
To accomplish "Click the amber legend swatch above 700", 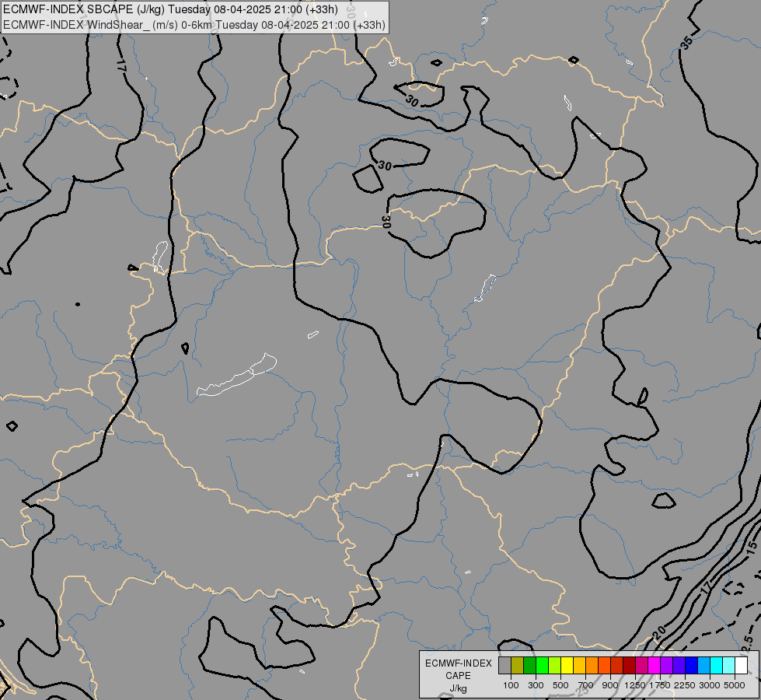I will pos(579,665).
